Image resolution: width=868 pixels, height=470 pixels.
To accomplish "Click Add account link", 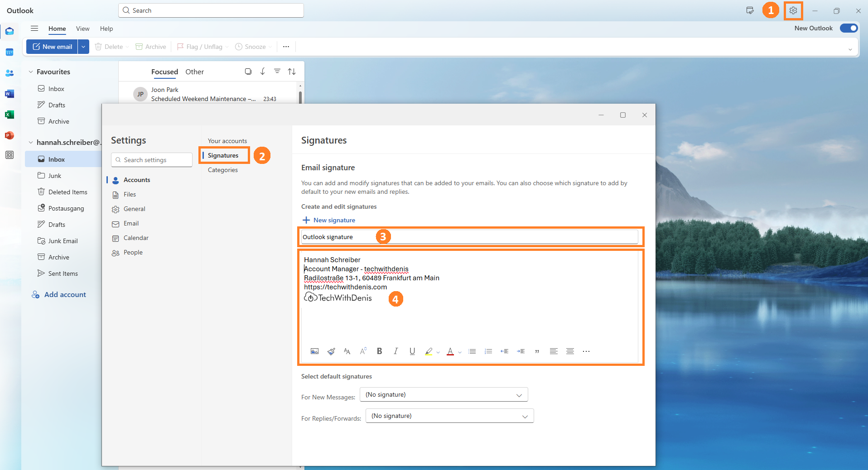I will (x=59, y=294).
